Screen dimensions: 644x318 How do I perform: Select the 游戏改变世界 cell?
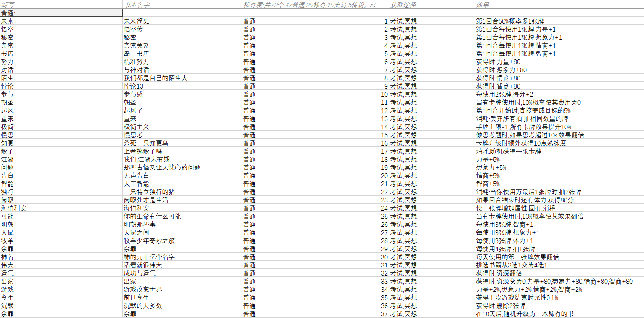pyautogui.click(x=182, y=289)
